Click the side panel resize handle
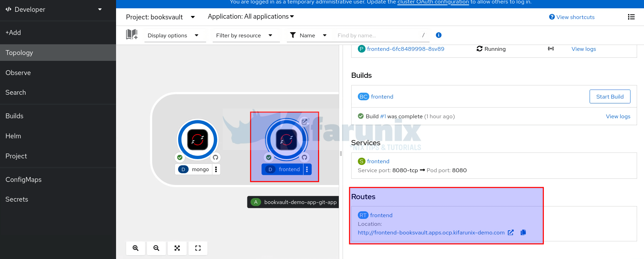Viewport: 644px width, 259px height. click(x=341, y=153)
